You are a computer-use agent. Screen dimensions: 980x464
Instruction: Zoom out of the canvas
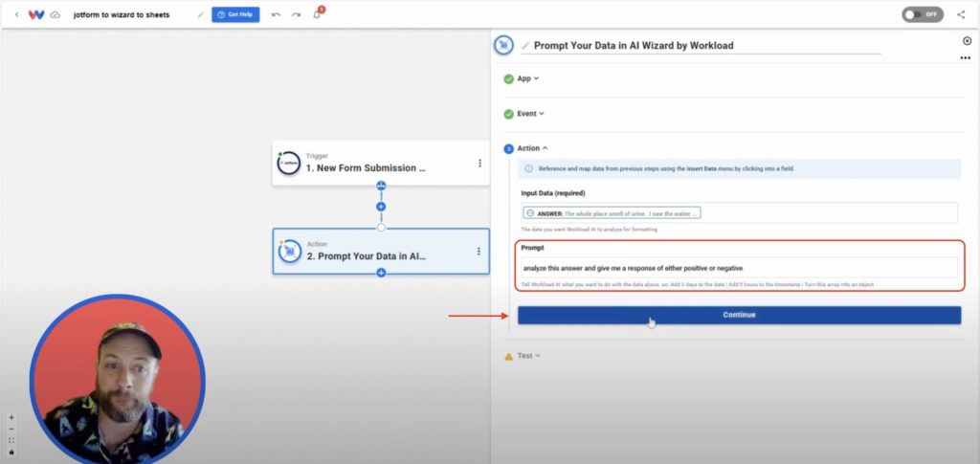click(11, 429)
